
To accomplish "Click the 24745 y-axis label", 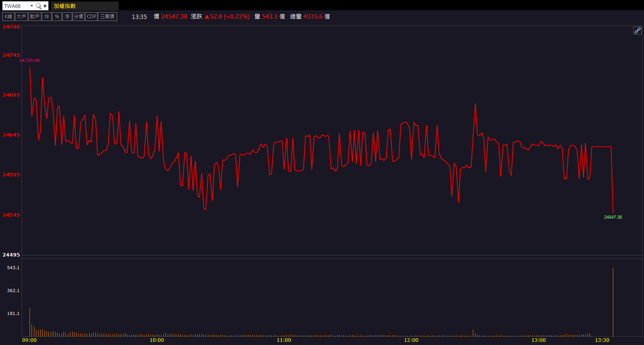I will [11, 55].
